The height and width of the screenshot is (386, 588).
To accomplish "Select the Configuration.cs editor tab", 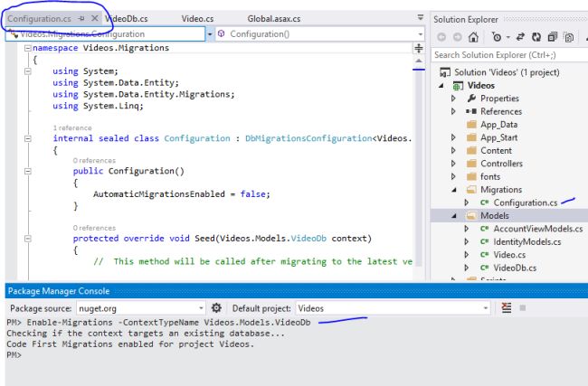I will click(x=40, y=19).
